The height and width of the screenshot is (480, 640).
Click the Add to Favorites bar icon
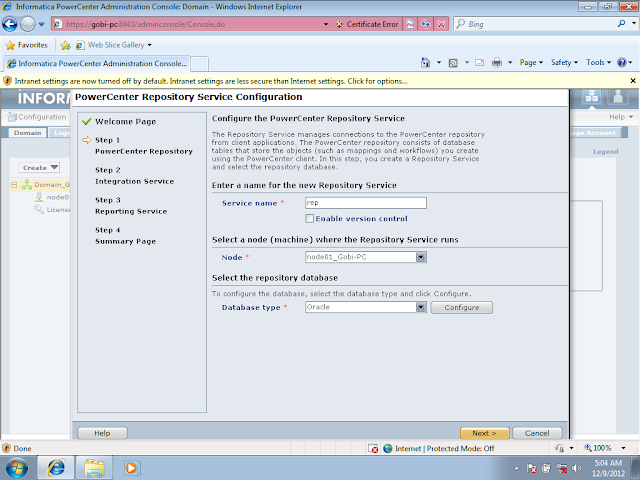pyautogui.click(x=65, y=45)
